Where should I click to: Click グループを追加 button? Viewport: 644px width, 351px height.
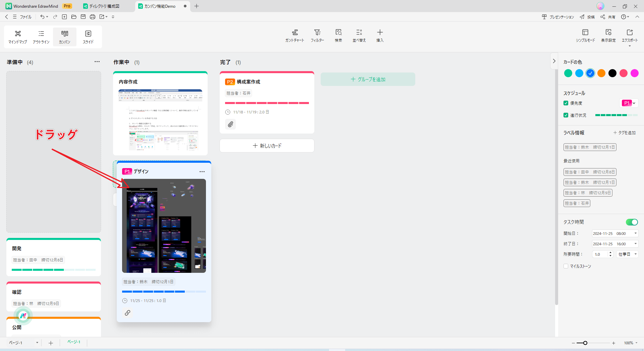[x=368, y=79]
